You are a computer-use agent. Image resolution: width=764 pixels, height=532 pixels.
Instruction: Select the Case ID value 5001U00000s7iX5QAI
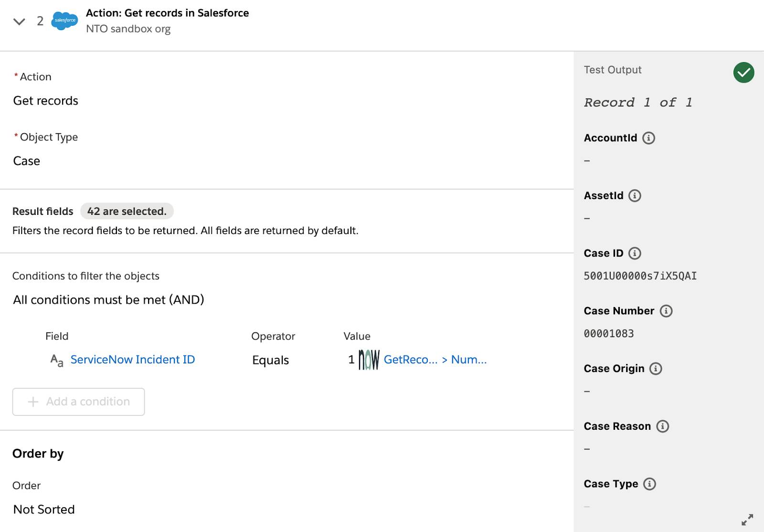pyautogui.click(x=640, y=276)
